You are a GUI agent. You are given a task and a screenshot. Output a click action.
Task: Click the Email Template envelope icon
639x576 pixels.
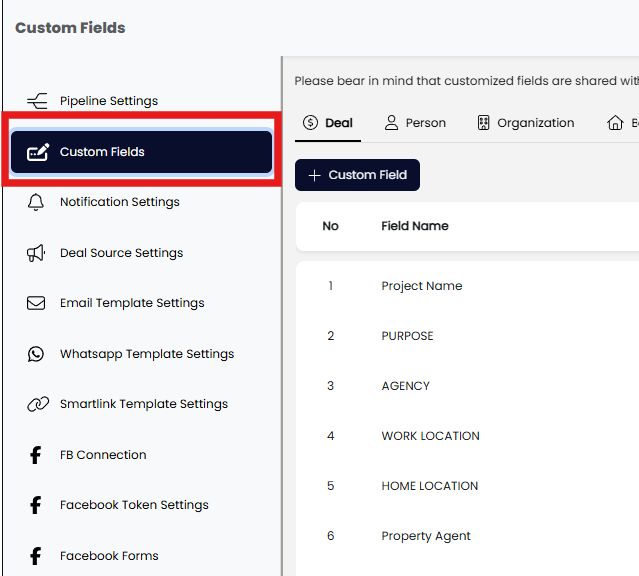click(37, 303)
